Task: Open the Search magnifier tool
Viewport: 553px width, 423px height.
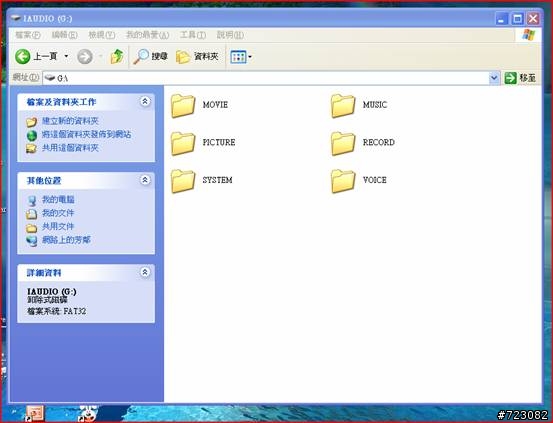Action: tap(151, 56)
